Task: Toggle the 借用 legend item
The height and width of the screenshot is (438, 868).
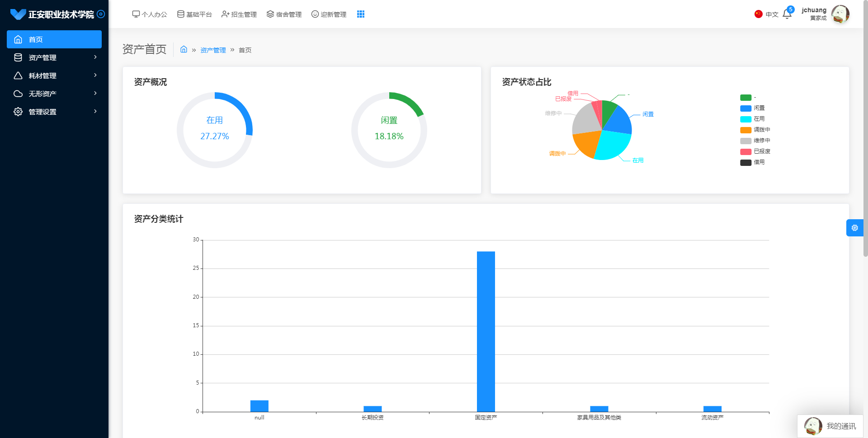Action: click(752, 163)
